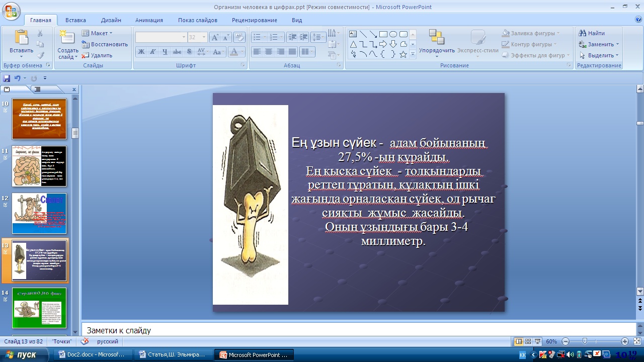The width and height of the screenshot is (644, 362).
Task: Open the font size 32 dropdown
Action: 204,37
